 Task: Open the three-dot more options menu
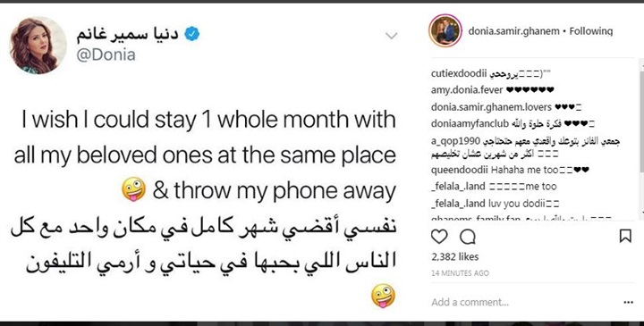629,303
